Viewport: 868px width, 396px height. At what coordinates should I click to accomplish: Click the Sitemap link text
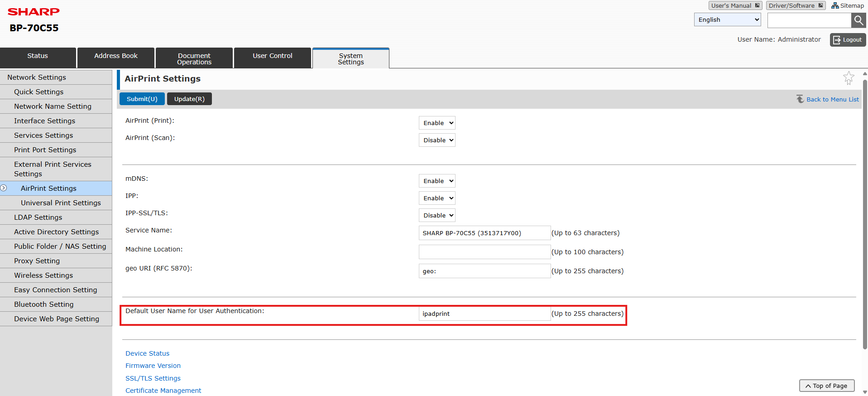852,5
